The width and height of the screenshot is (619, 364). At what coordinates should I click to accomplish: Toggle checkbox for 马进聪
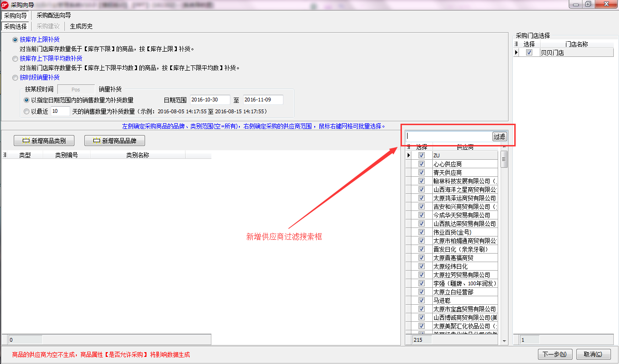tap(421, 300)
